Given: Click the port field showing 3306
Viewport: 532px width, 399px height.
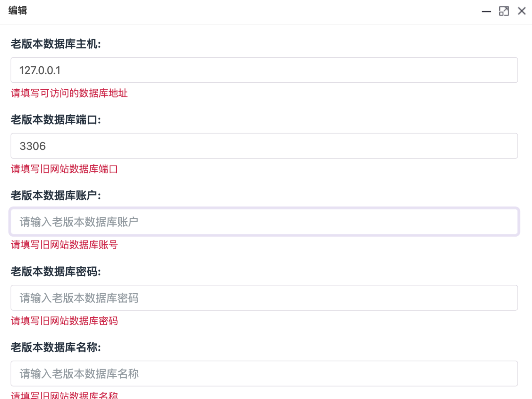Looking at the screenshot, I should (264, 146).
